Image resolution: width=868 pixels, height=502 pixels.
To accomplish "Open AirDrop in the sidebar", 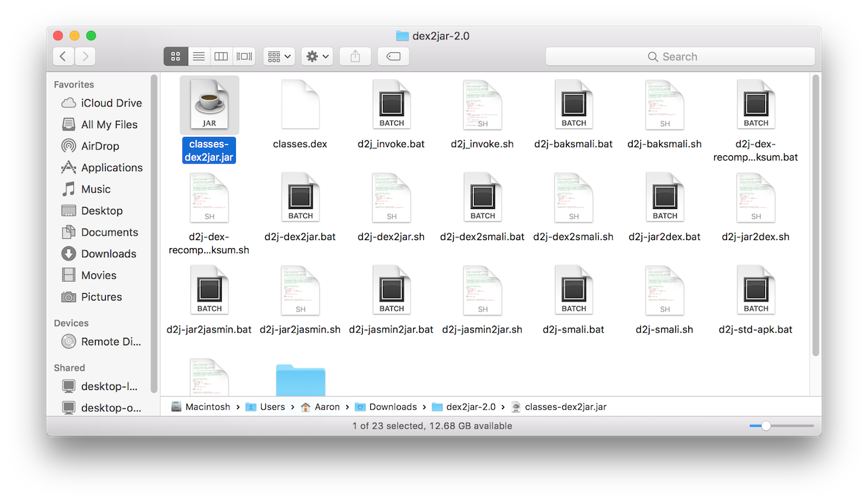I will 100,146.
